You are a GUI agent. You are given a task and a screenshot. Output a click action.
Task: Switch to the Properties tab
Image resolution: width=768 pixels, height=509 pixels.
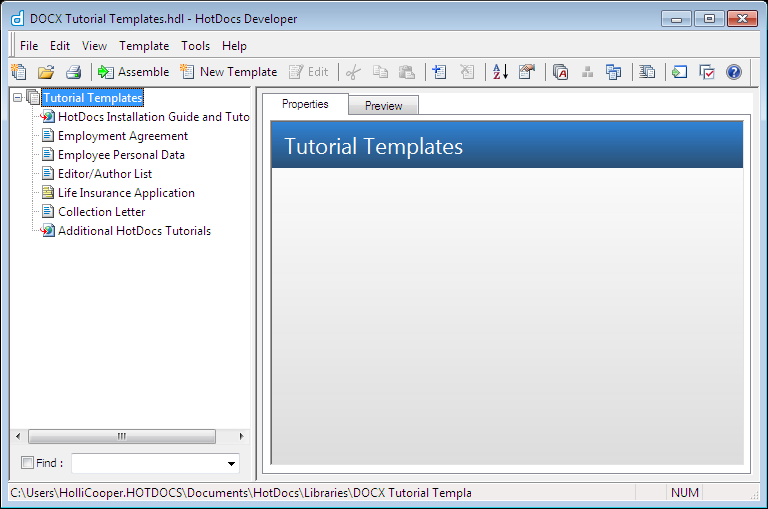305,104
